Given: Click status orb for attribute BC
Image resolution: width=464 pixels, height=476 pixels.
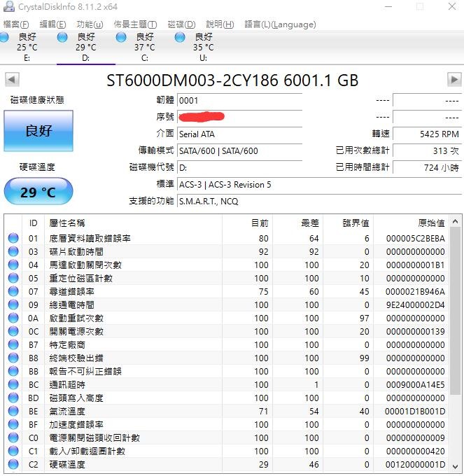Looking at the screenshot, I should click(13, 384).
